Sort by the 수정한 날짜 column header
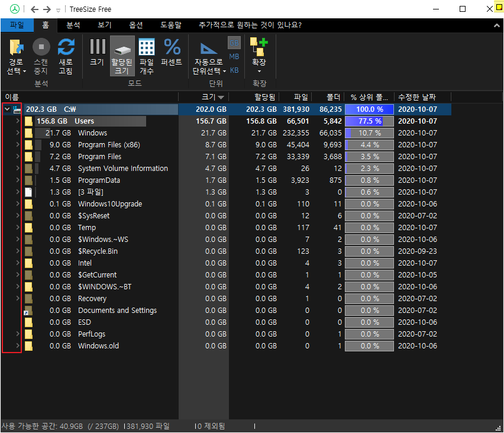Image resolution: width=504 pixels, height=433 pixels. (423, 97)
